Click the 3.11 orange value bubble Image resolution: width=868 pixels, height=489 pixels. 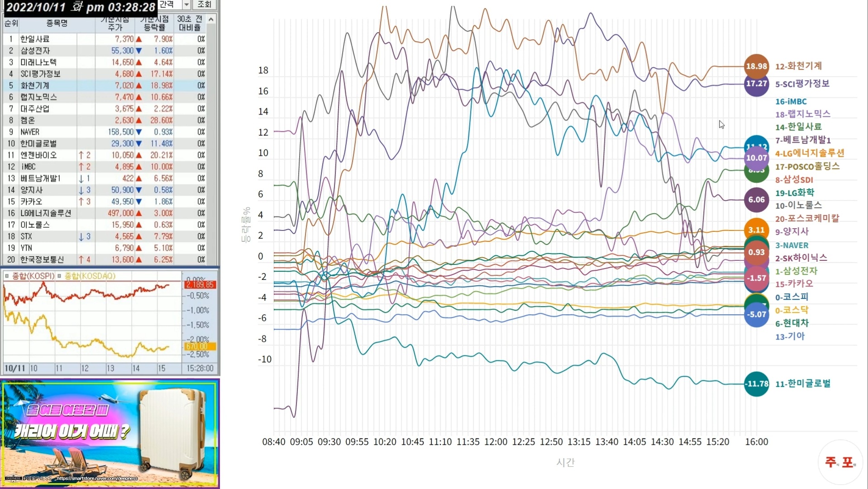point(756,230)
